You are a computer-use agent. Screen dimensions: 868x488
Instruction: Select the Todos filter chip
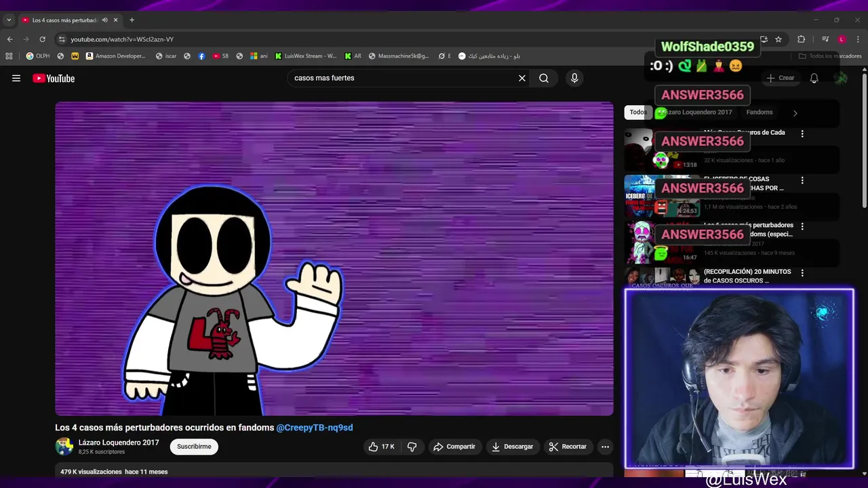[638, 113]
